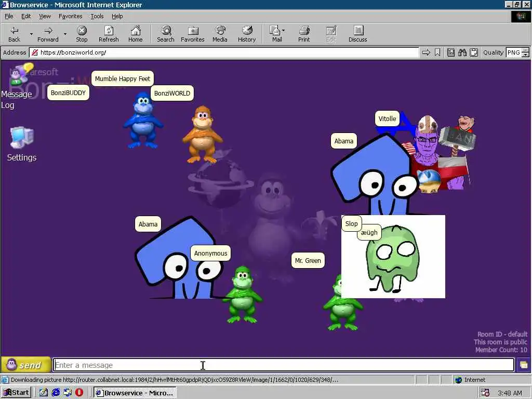This screenshot has width=532, height=399.
Task: Open the View menu
Action: point(45,16)
